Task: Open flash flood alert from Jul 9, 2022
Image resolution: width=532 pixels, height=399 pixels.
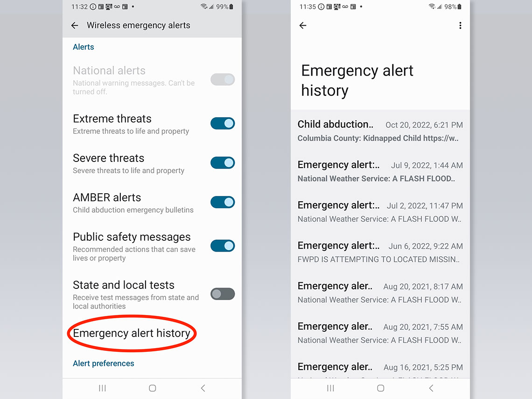Action: point(380,171)
